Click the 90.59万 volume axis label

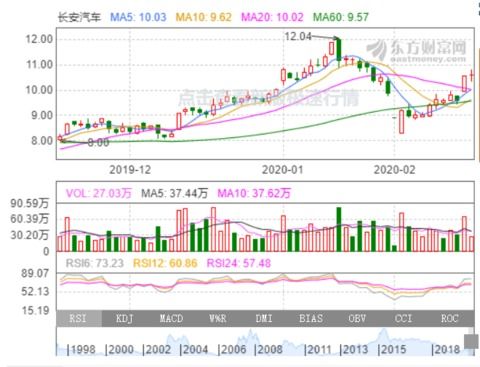(30, 203)
